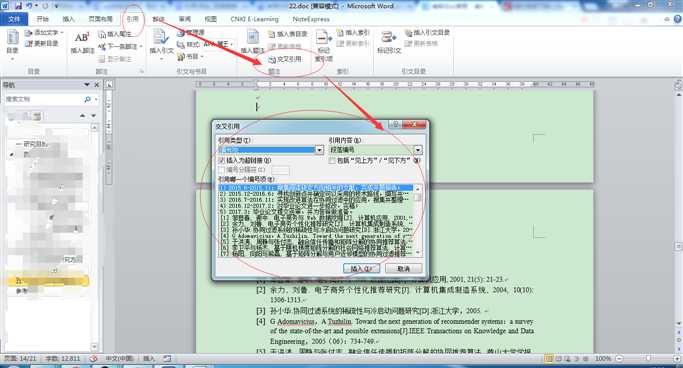
Task: Go to previous heading arrow in navigation pane
Action: [x=83, y=116]
